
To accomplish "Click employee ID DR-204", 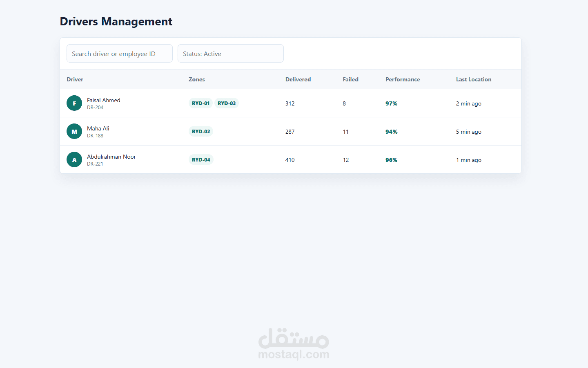I will coord(95,108).
